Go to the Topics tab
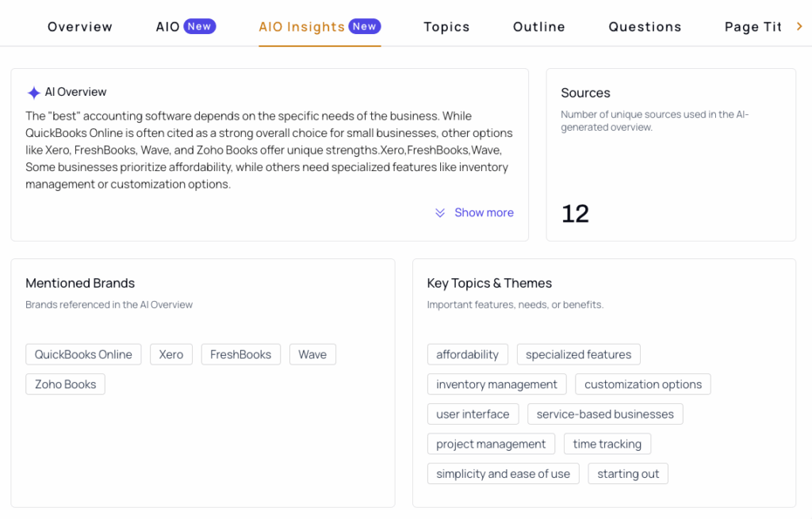This screenshot has width=812, height=519. [x=446, y=27]
